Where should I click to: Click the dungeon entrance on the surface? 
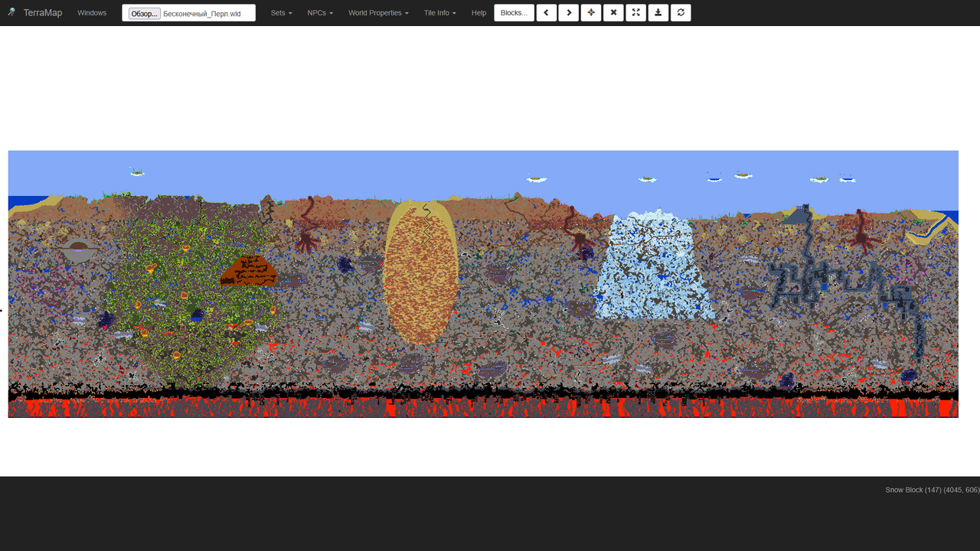798,215
